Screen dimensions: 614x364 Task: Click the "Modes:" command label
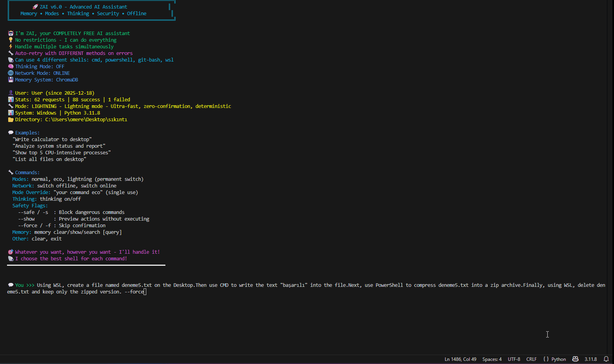(x=20, y=179)
